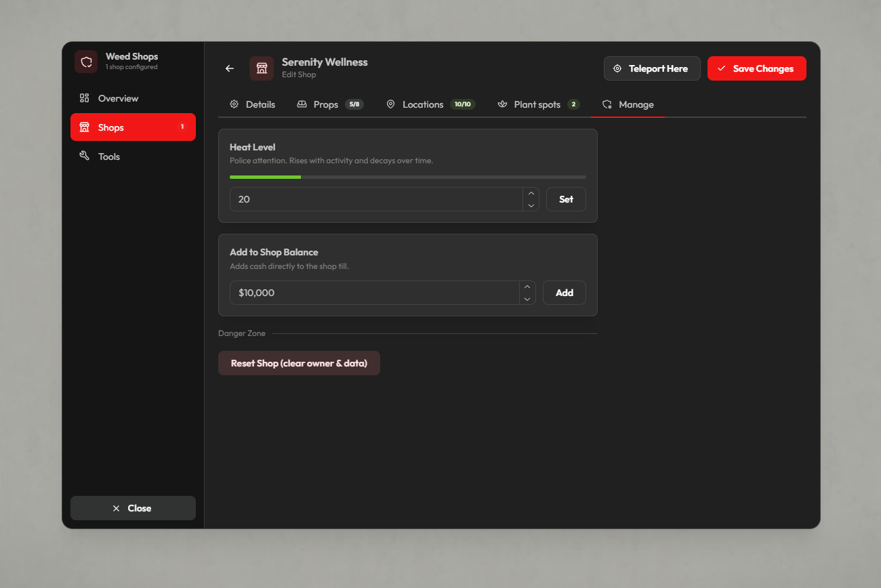The height and width of the screenshot is (588, 881).
Task: Click the 5/8 badge on Props tab
Action: [x=354, y=104]
